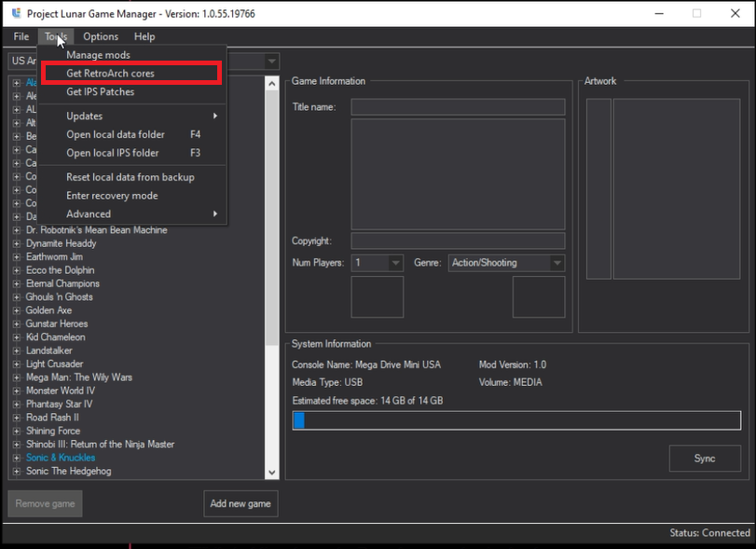Select Phantasy Star IV game

[59, 404]
